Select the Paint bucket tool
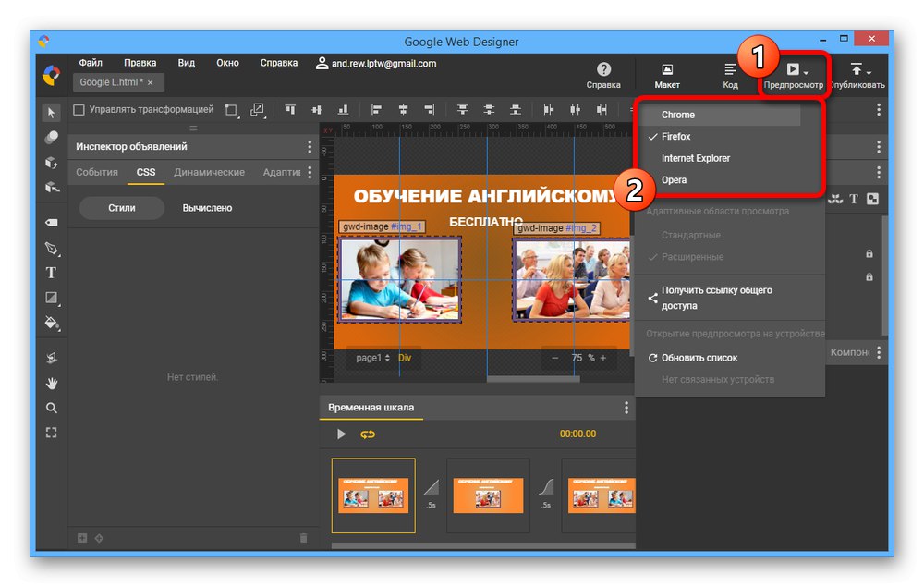The image size is (924, 587). [51, 323]
